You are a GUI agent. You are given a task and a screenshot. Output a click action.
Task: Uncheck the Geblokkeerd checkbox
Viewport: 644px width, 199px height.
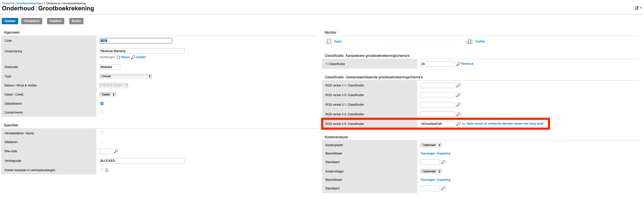tap(102, 103)
